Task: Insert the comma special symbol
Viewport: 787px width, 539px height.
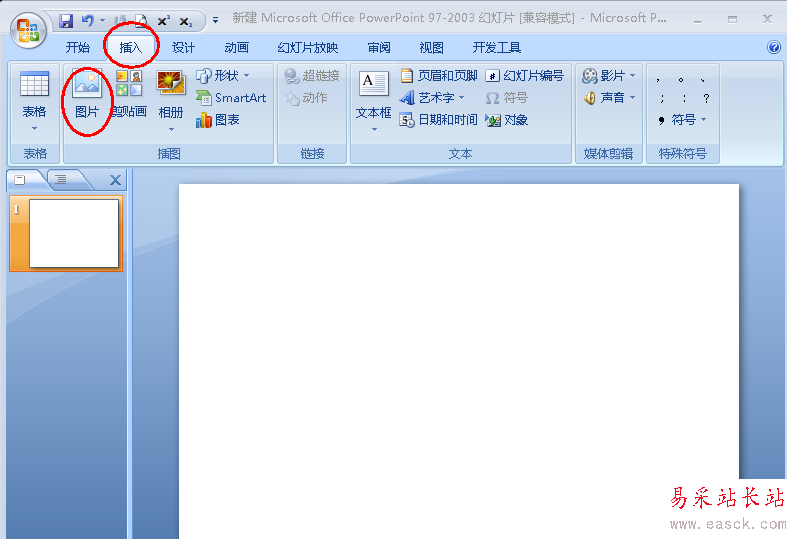Action: click(x=658, y=80)
